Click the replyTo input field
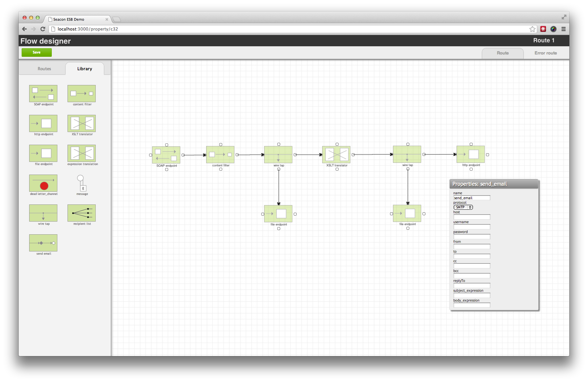588x382 pixels. click(x=472, y=286)
